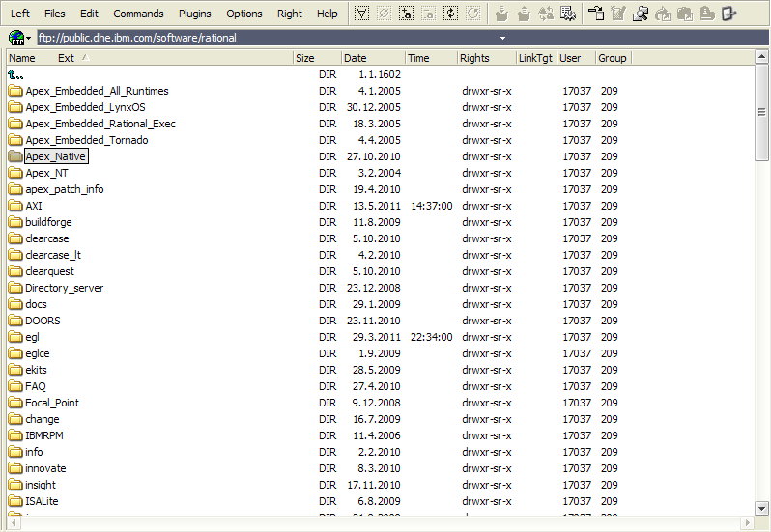Click the grayed paste-shortcut clipboard icon
Image resolution: width=771 pixels, height=532 pixels.
[x=684, y=14]
